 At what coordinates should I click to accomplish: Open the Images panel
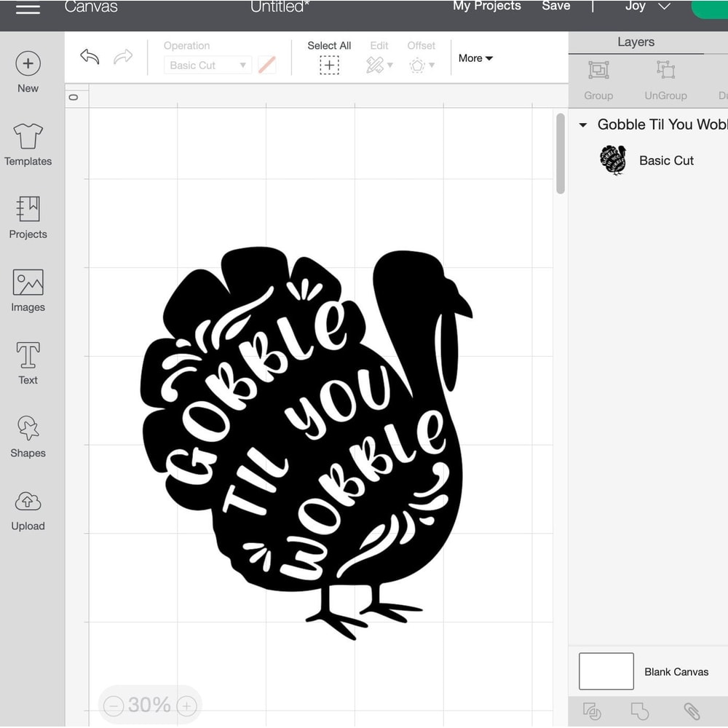(x=28, y=289)
